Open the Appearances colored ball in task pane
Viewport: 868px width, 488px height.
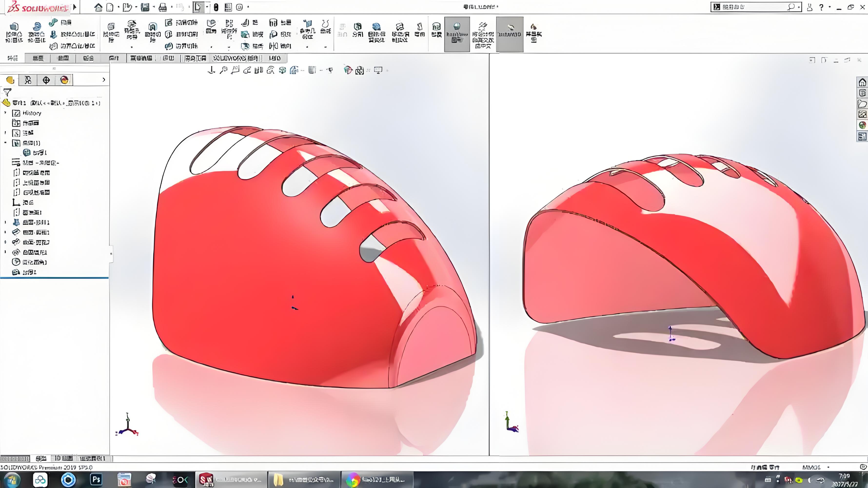(x=862, y=125)
